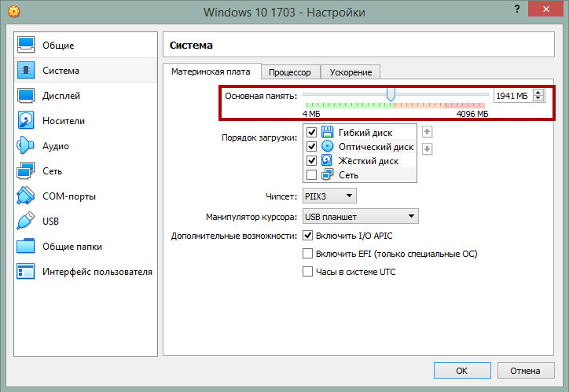The image size is (569, 392).
Task: Move boot item up with arrow button
Action: coord(427,132)
